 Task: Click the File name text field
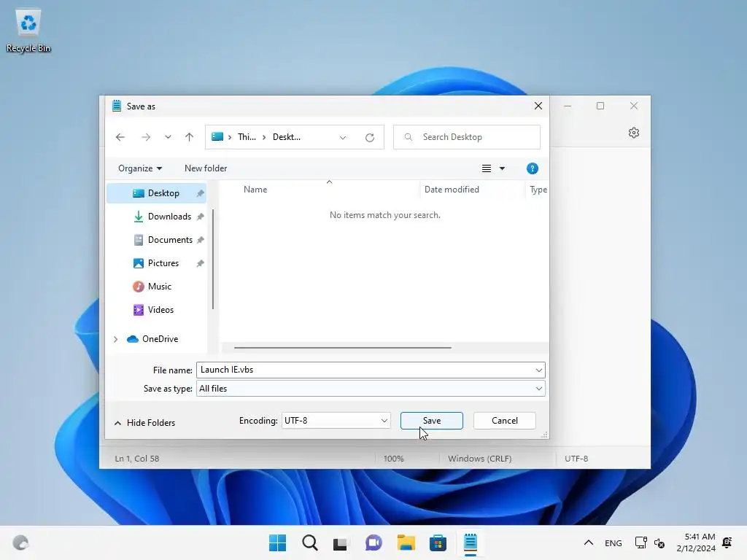[365, 370]
